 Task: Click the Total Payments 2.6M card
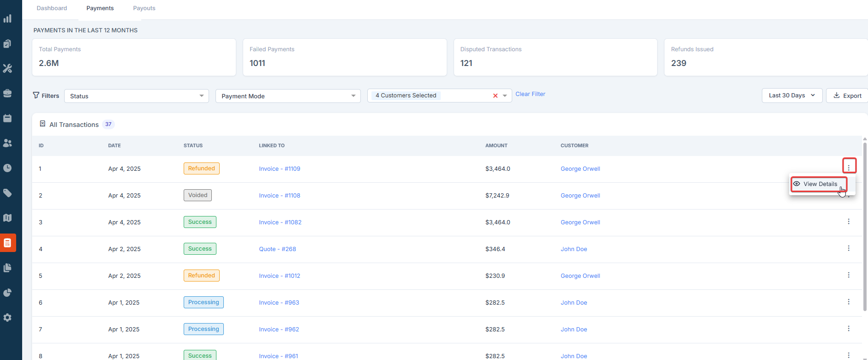point(134,57)
